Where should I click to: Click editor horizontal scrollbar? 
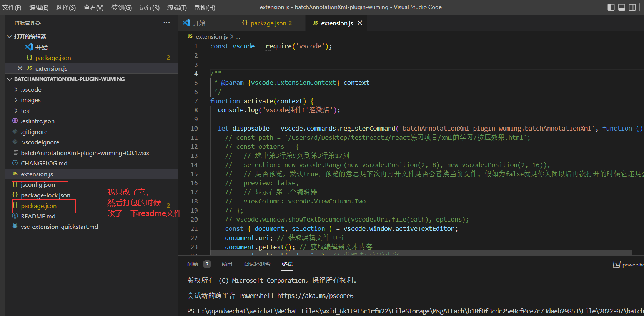(421, 252)
